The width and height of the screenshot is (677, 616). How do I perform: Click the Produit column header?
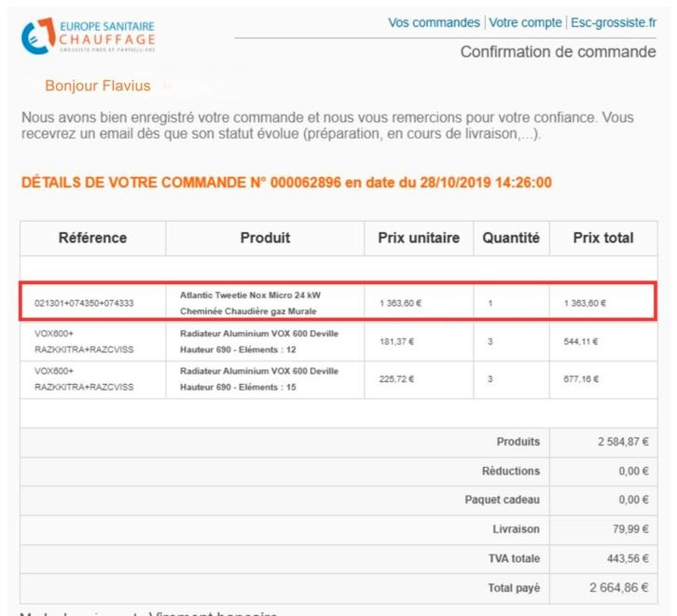(265, 238)
